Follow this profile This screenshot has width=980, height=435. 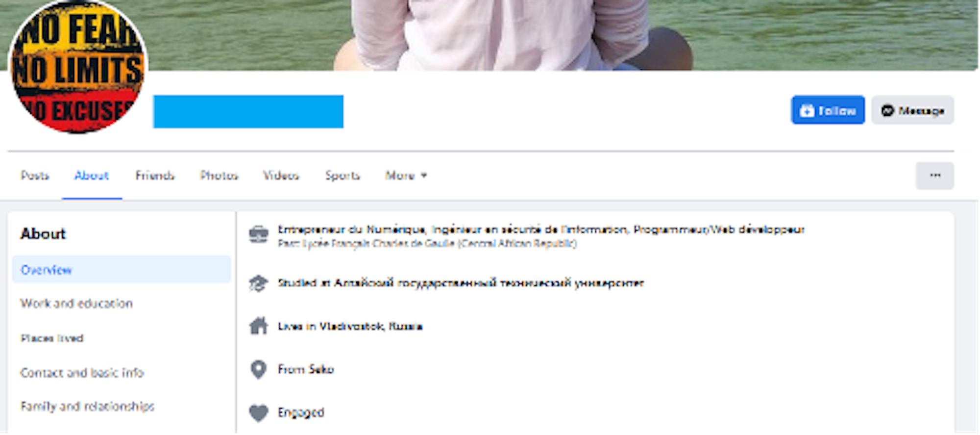coord(828,110)
